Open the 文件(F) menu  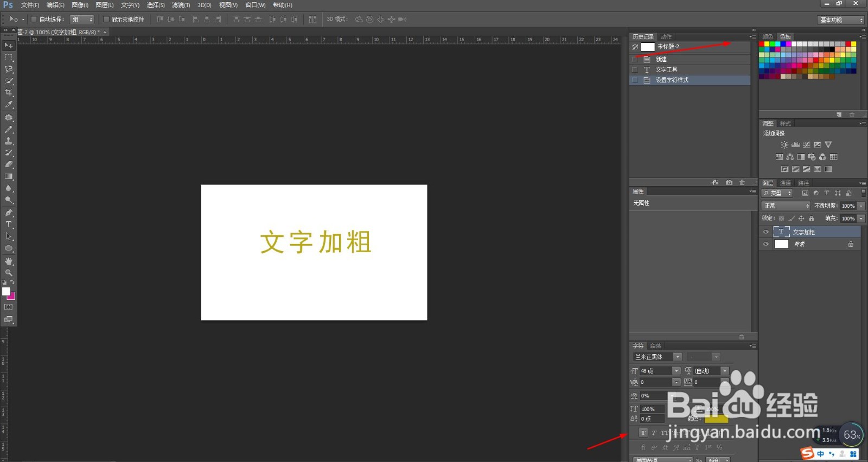(x=30, y=5)
